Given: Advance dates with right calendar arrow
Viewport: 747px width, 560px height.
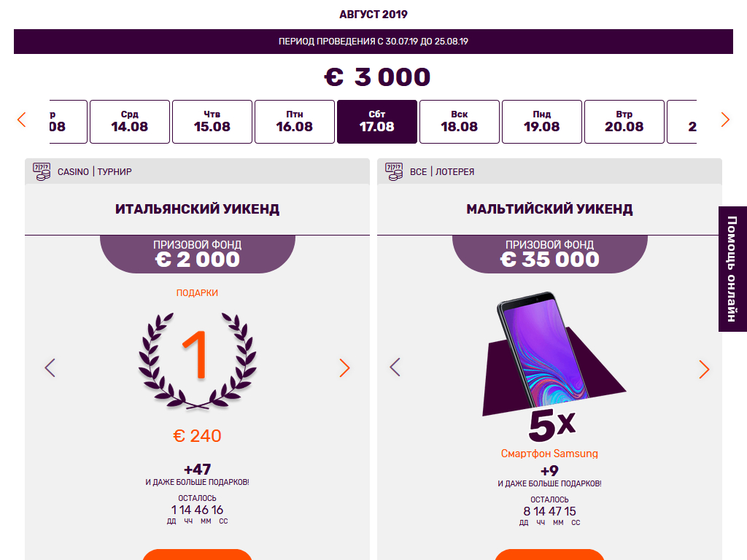Looking at the screenshot, I should (x=725, y=120).
